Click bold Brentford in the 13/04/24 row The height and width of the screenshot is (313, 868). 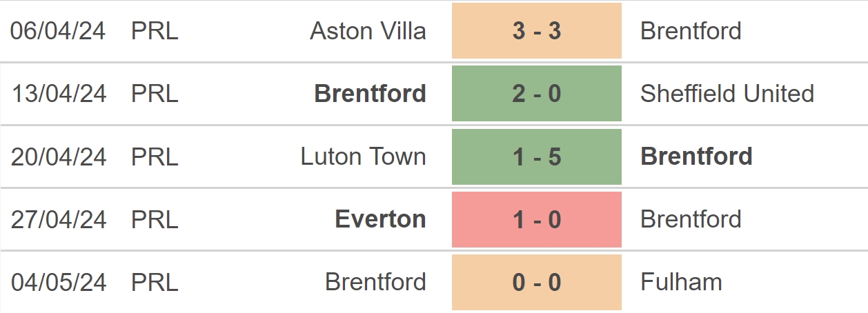[370, 94]
